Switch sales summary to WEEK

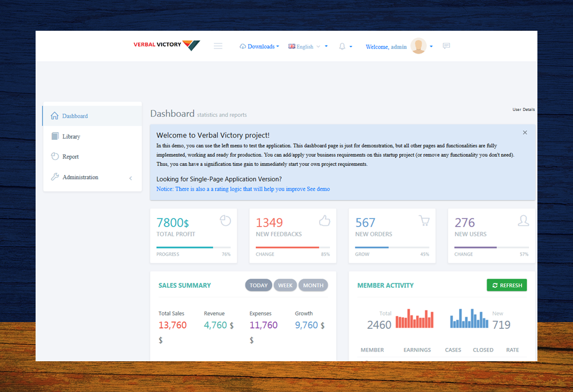[285, 285]
